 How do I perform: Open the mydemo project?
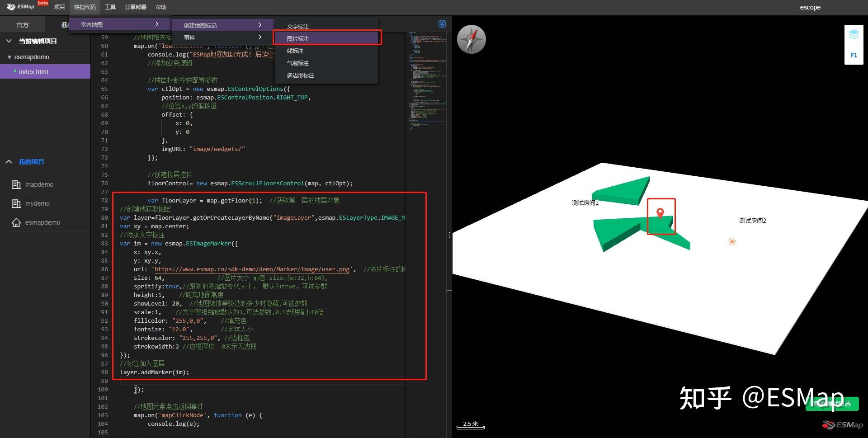[38, 203]
